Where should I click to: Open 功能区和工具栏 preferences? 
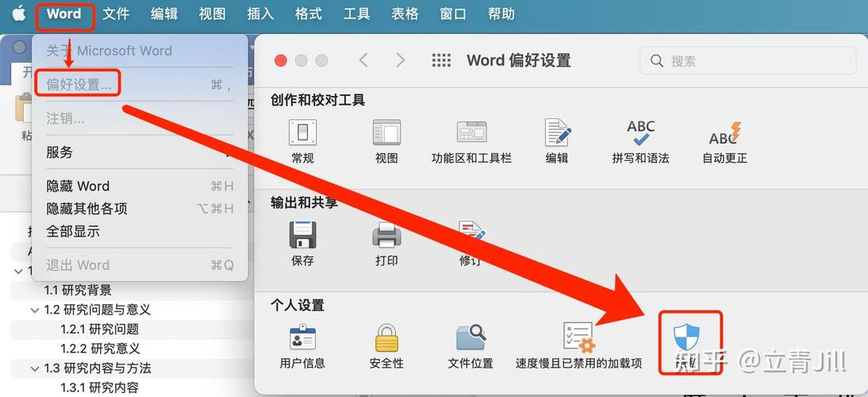tap(471, 133)
